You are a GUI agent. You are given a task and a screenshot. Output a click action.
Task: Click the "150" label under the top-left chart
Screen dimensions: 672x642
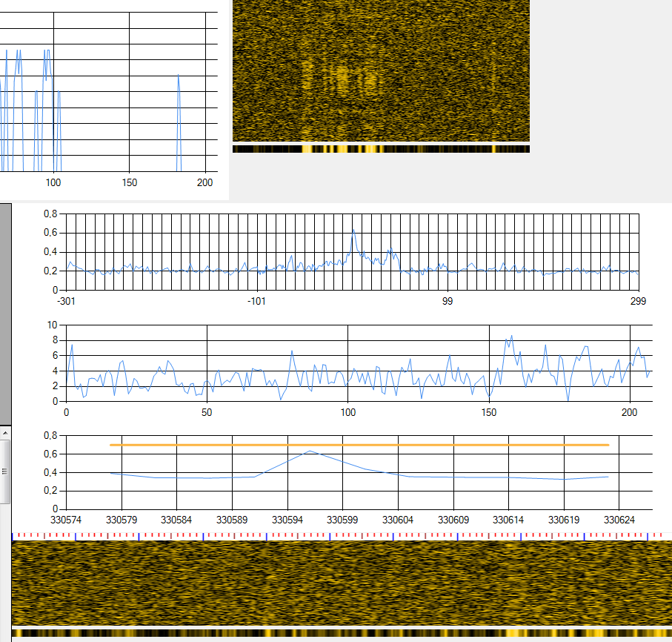pyautogui.click(x=130, y=182)
